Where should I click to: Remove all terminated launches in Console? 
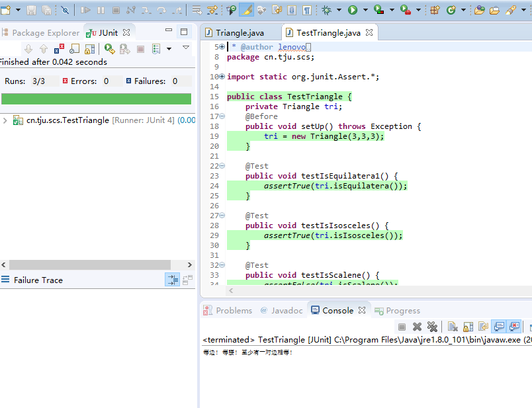click(432, 327)
